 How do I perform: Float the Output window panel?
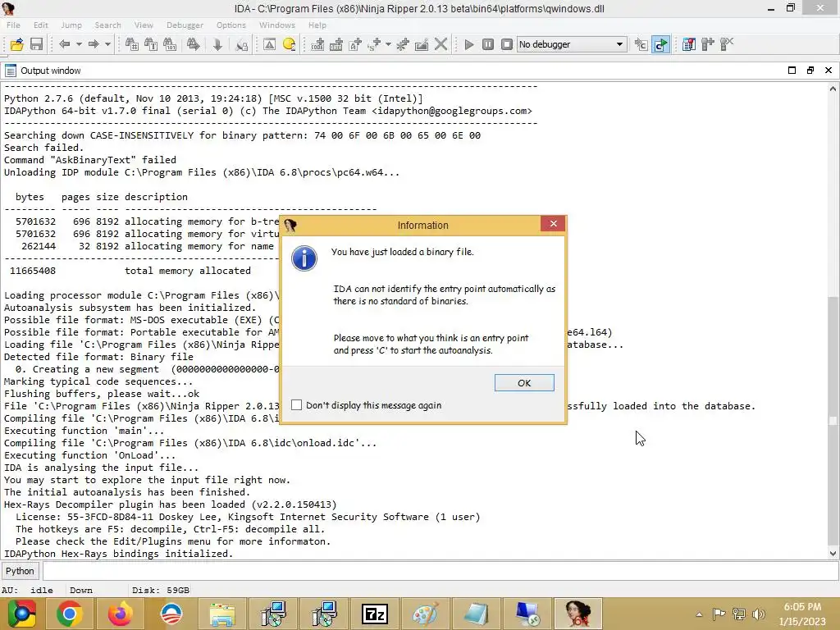tap(810, 71)
